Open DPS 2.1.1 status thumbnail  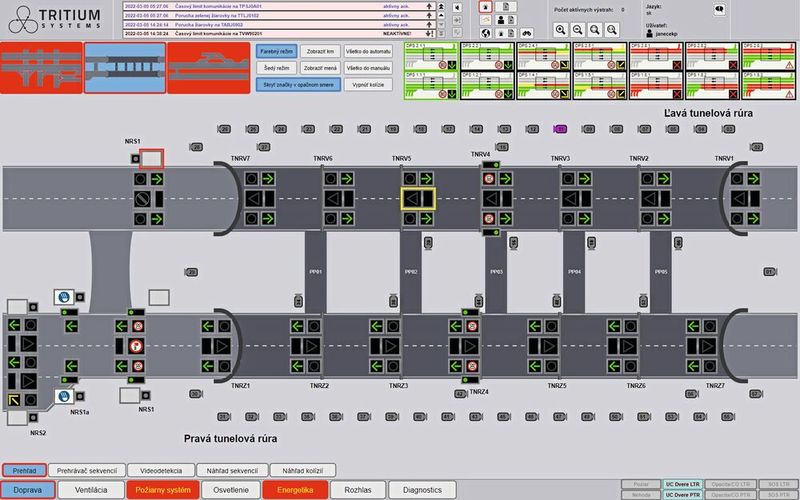(431, 56)
